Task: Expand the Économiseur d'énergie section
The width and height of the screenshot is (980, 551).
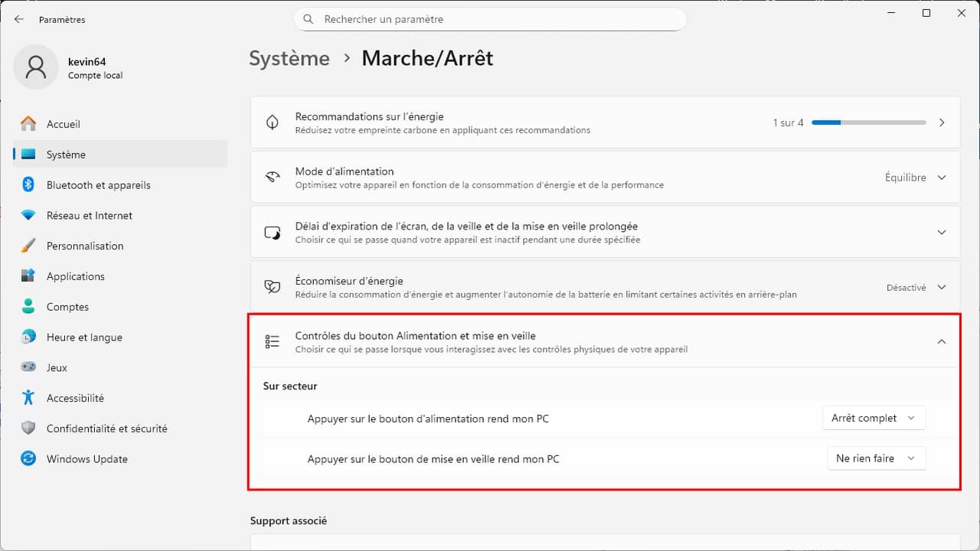Action: [x=941, y=288]
